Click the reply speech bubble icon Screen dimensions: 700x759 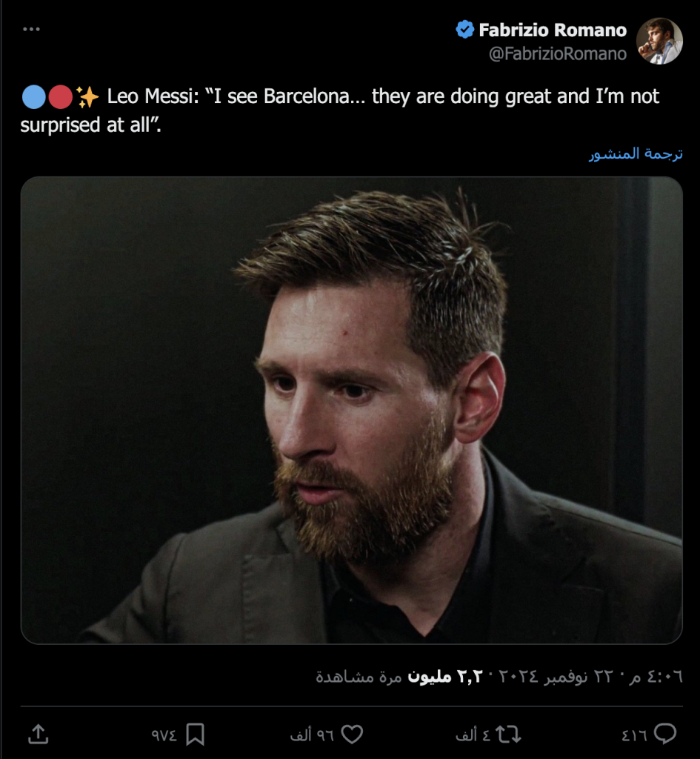pyautogui.click(x=666, y=735)
